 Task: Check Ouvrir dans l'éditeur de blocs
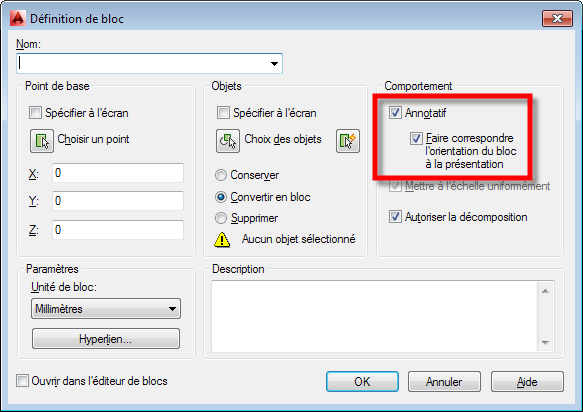[22, 381]
